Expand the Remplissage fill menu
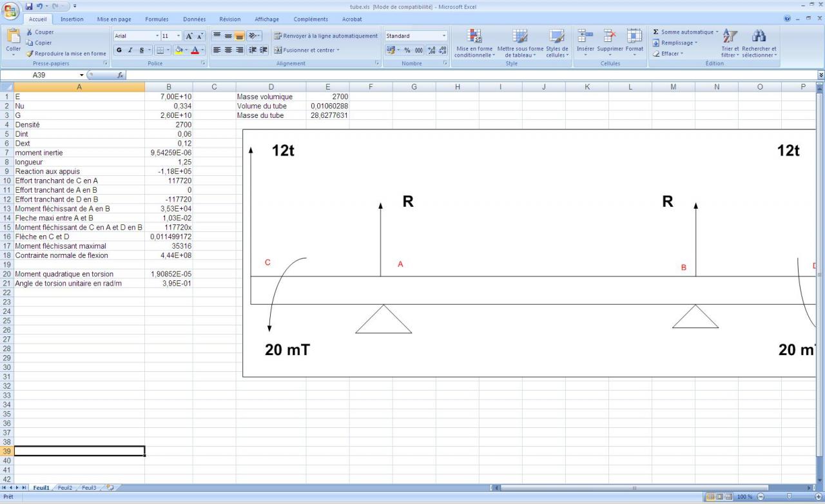 [675, 43]
